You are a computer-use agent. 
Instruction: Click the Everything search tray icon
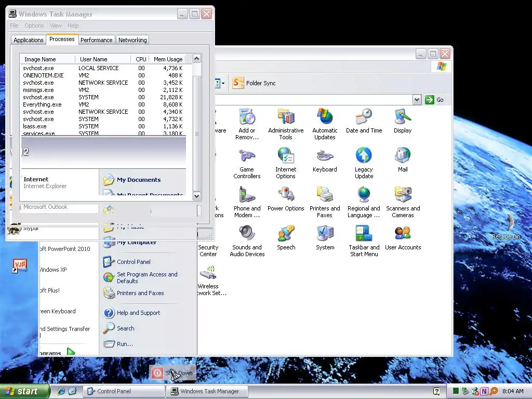click(x=494, y=391)
